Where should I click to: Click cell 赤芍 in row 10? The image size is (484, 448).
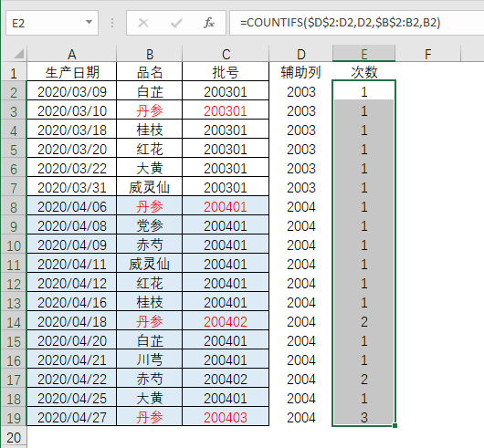click(150, 245)
